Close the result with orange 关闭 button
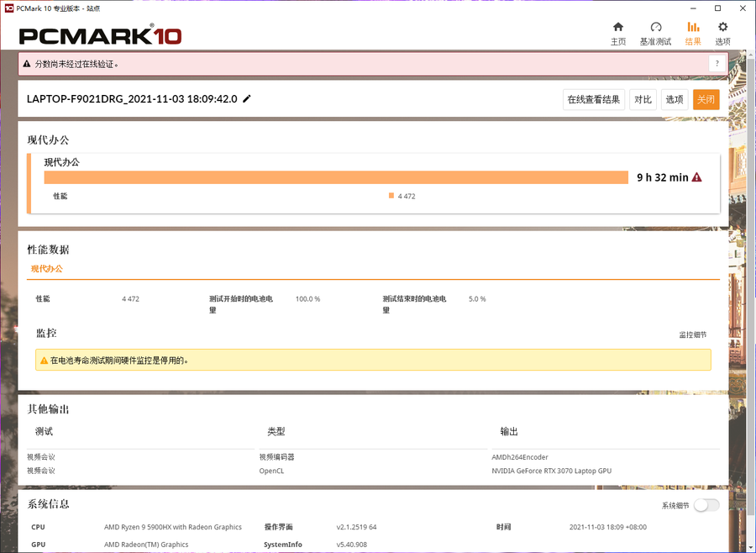The image size is (756, 553). pyautogui.click(x=706, y=99)
